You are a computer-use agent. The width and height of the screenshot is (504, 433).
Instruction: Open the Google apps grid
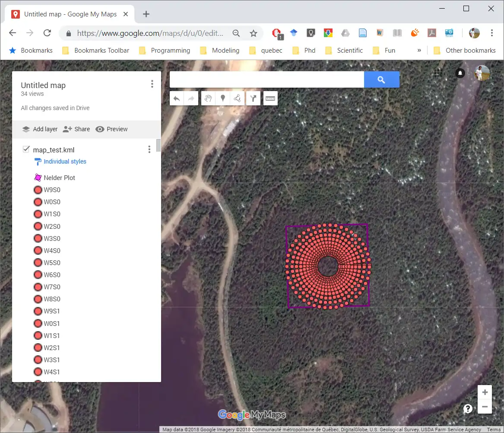tap(438, 73)
